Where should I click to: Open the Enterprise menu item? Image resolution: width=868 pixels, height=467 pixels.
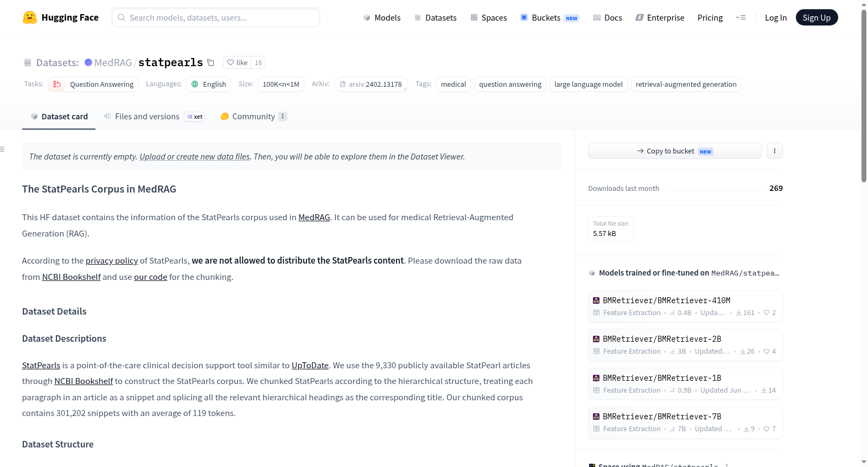point(660,17)
